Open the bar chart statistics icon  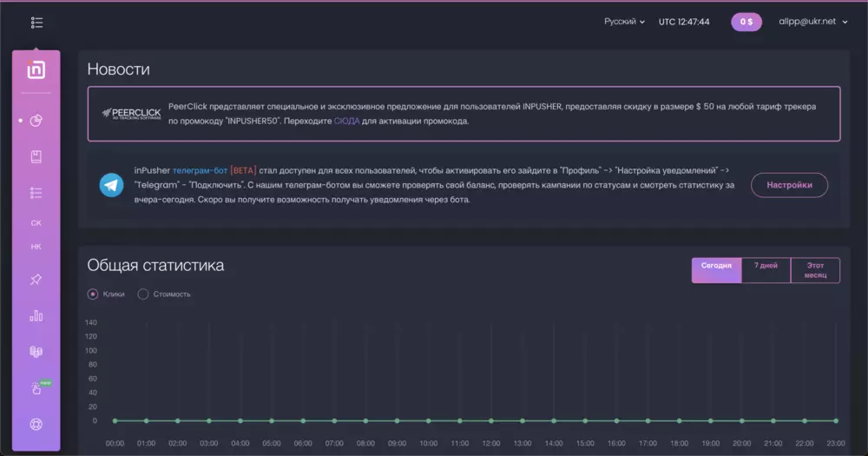[36, 316]
